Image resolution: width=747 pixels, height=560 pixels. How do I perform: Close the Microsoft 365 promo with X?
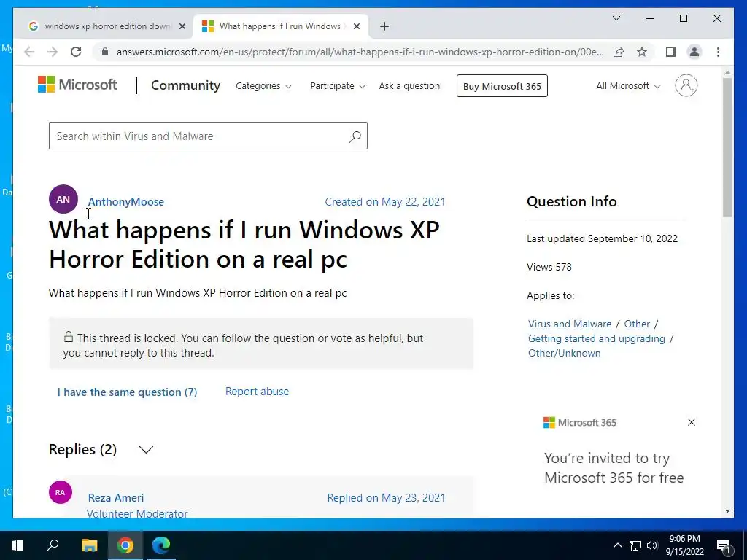[x=692, y=422]
